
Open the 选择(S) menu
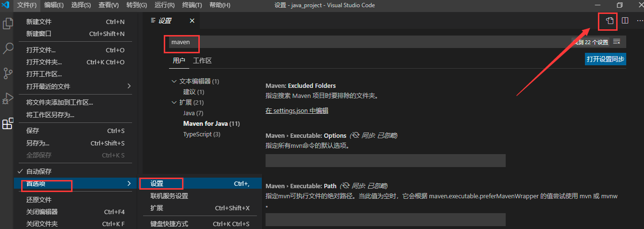pos(81,5)
